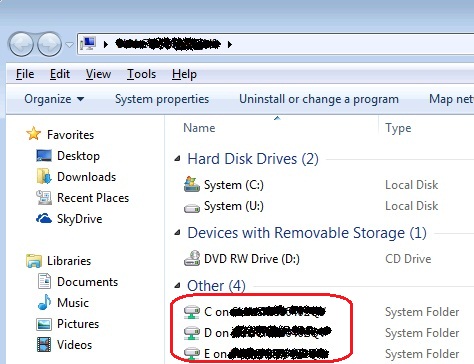Screen dimensions: 474x364
Task: Open the Tools menu
Action: 141,74
